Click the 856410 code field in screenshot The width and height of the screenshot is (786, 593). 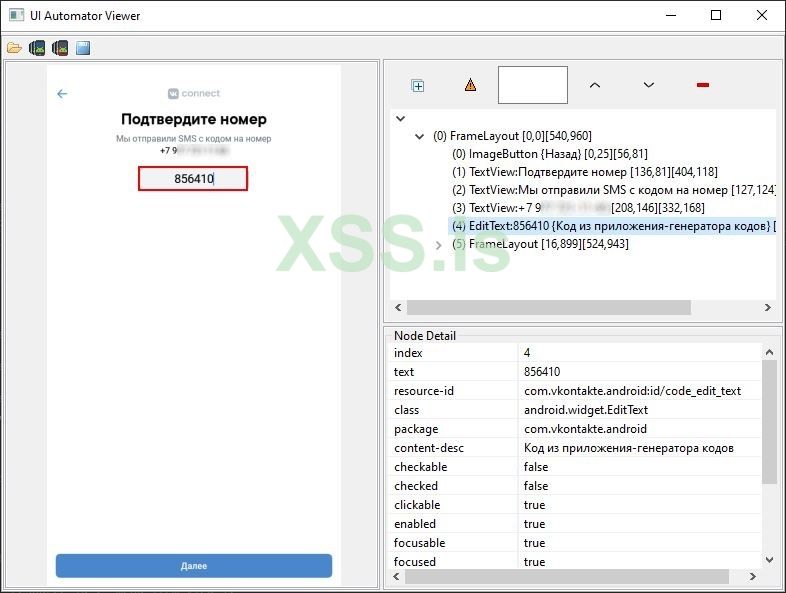point(193,178)
